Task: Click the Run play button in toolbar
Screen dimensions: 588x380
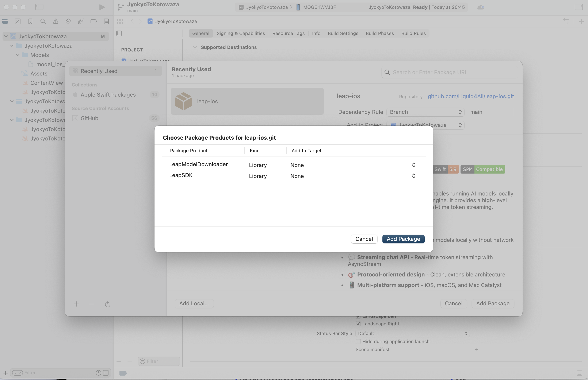Action: (102, 7)
